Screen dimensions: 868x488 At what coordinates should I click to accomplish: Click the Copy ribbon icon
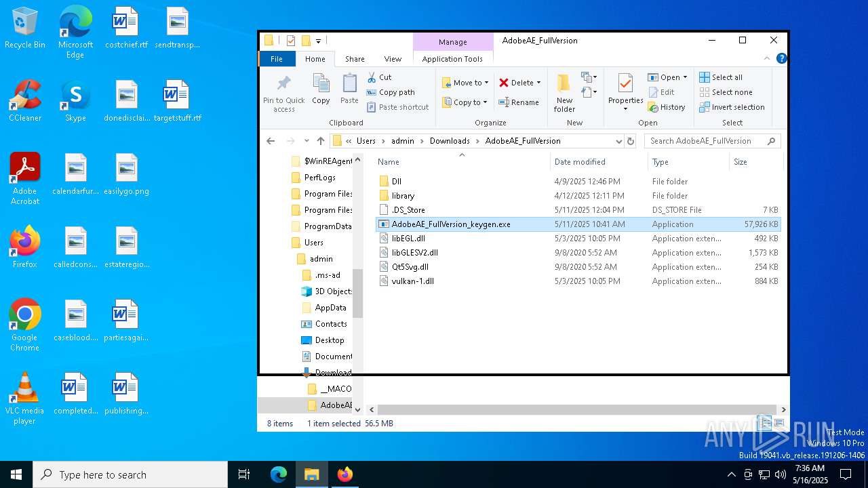[321, 89]
